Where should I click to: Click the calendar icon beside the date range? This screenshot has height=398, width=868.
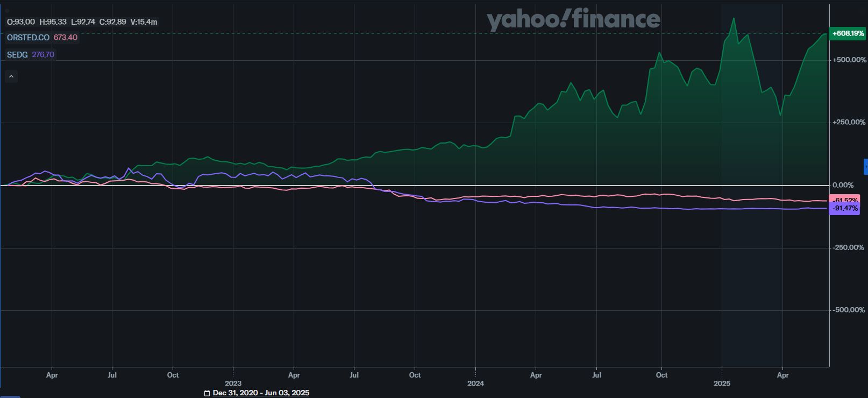coord(207,393)
